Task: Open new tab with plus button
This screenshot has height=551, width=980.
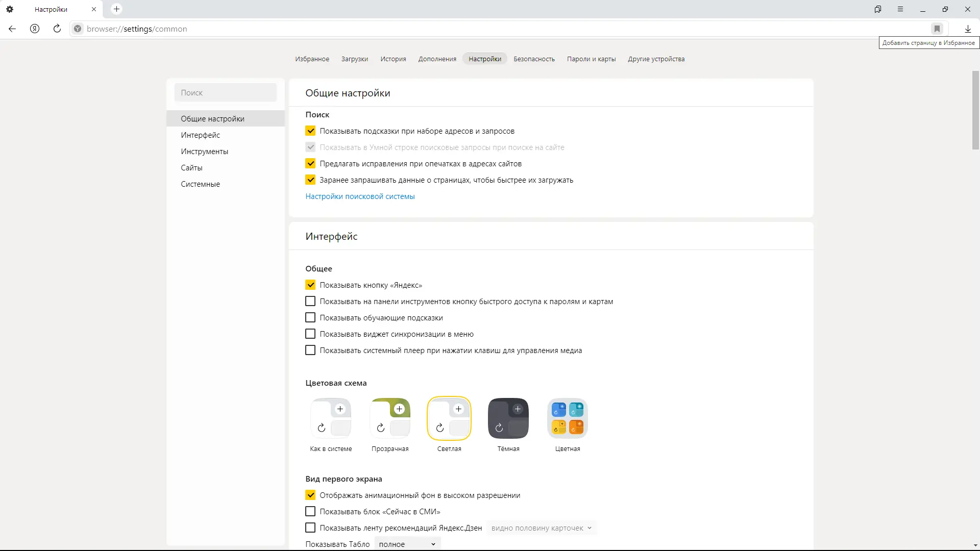Action: point(116,9)
